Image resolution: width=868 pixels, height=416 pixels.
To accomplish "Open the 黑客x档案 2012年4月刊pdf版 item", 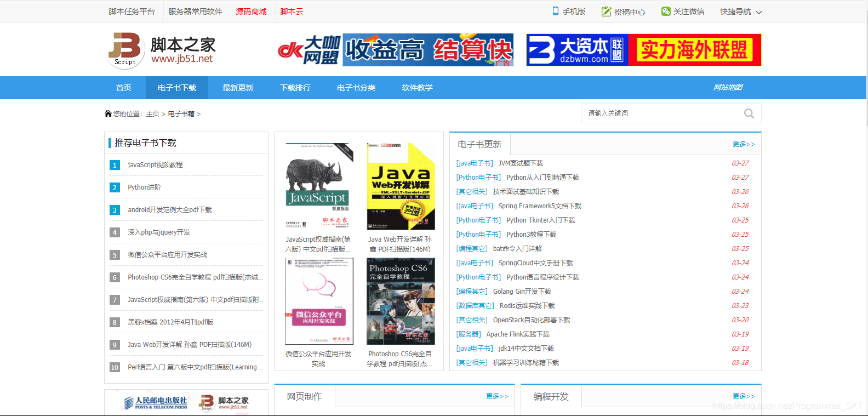I will click(x=170, y=322).
